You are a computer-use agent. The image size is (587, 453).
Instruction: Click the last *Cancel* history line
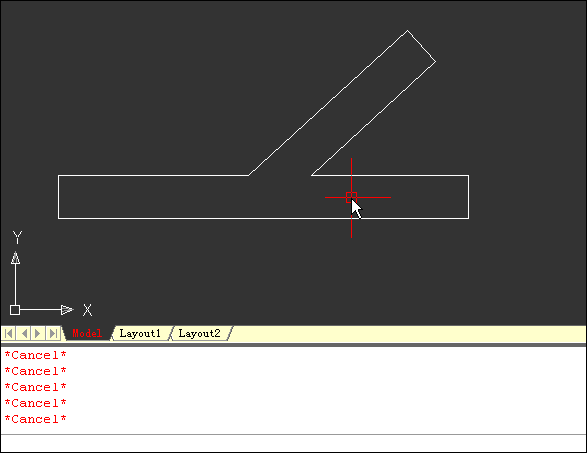(36, 419)
